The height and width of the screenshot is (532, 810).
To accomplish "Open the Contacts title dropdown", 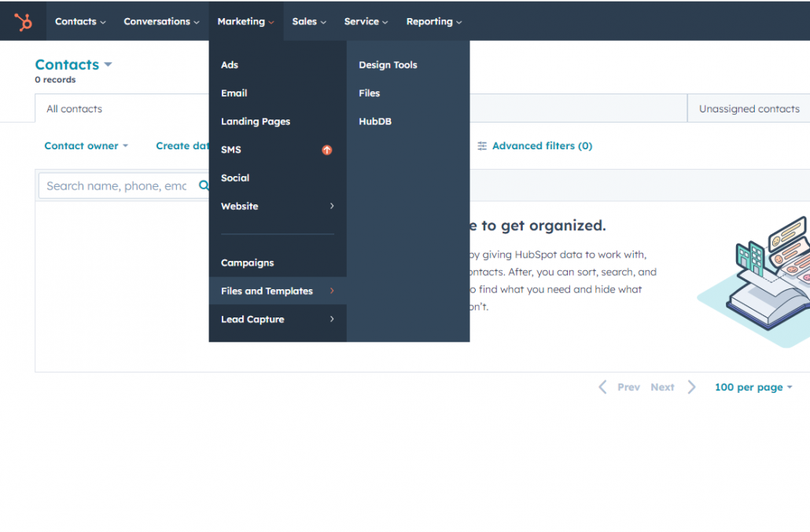I will [x=108, y=65].
